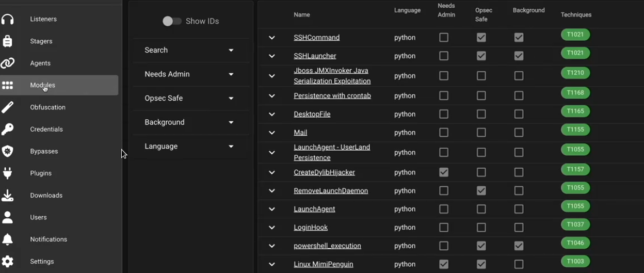Screen dimensions: 644x273
Task: Click the Agents chain-link icon
Action: (7, 63)
